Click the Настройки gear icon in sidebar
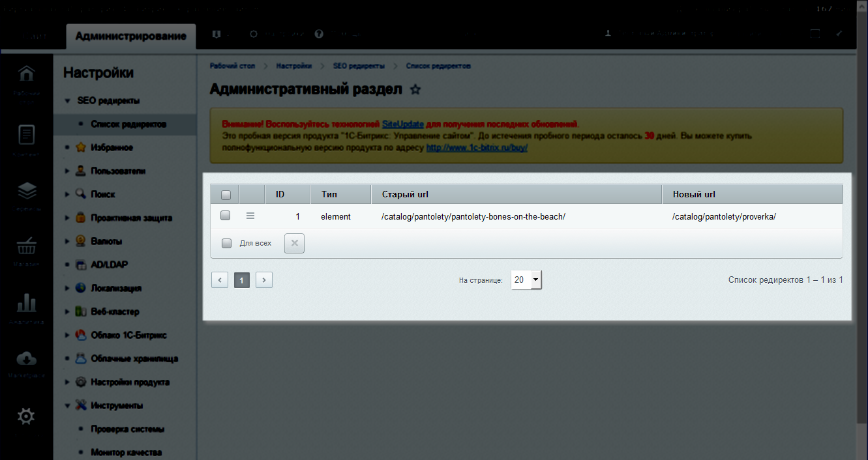Viewport: 868px width, 460px height. coord(26,415)
